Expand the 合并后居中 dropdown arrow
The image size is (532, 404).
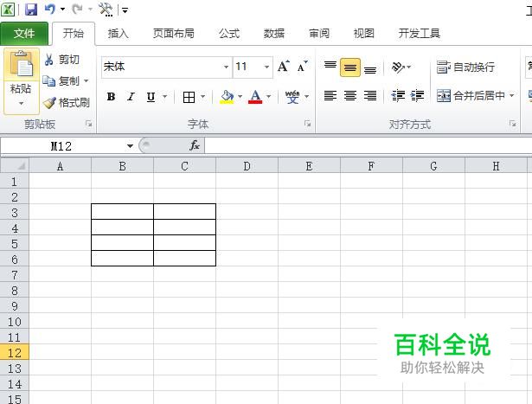click(511, 96)
